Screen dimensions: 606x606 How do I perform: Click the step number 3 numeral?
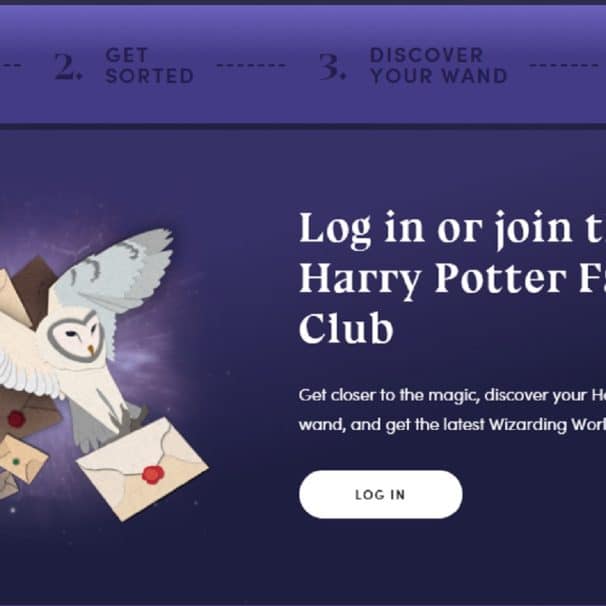(x=332, y=66)
